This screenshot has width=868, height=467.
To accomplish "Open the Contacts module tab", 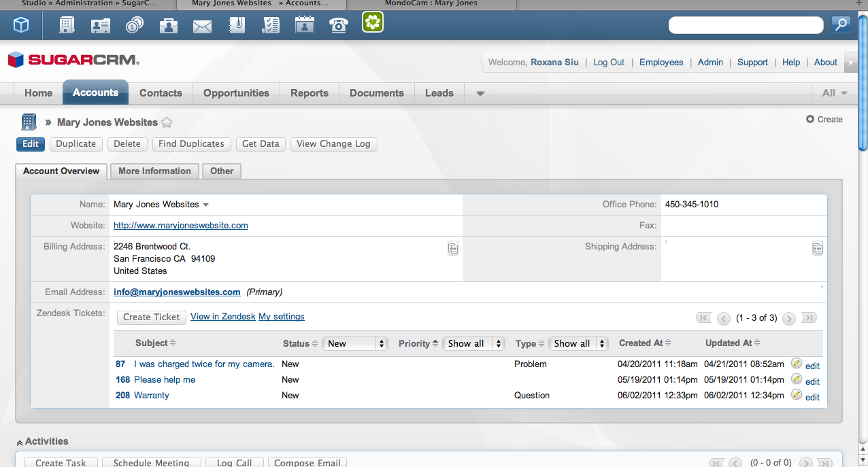I will pos(161,93).
